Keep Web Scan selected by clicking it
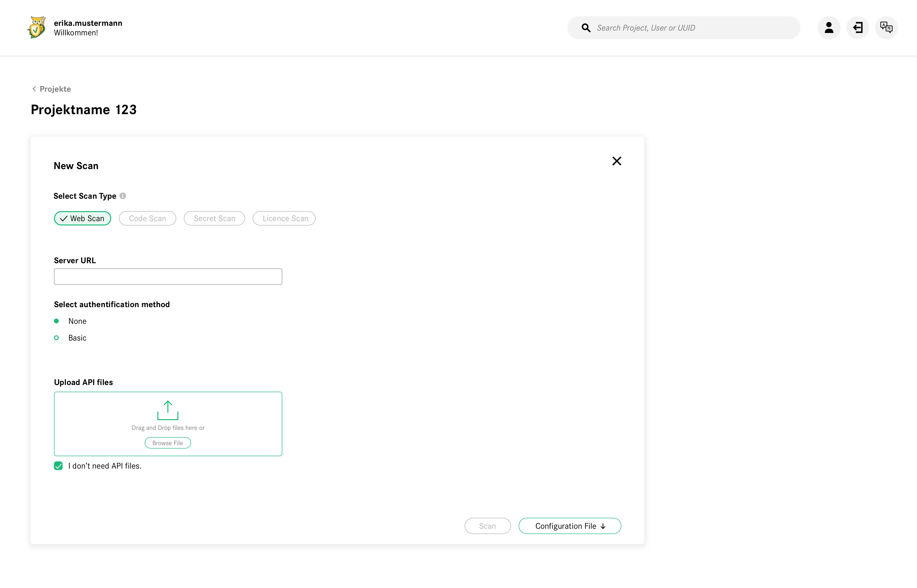Screen dimensions: 917x588 pos(82,218)
